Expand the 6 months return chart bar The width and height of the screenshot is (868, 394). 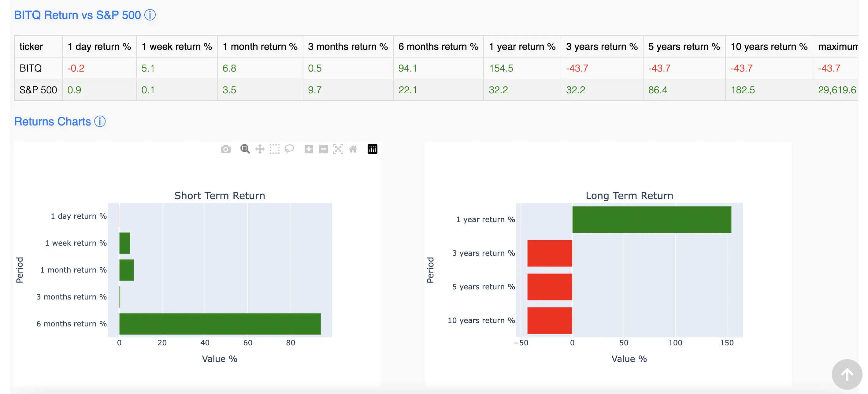(x=221, y=323)
